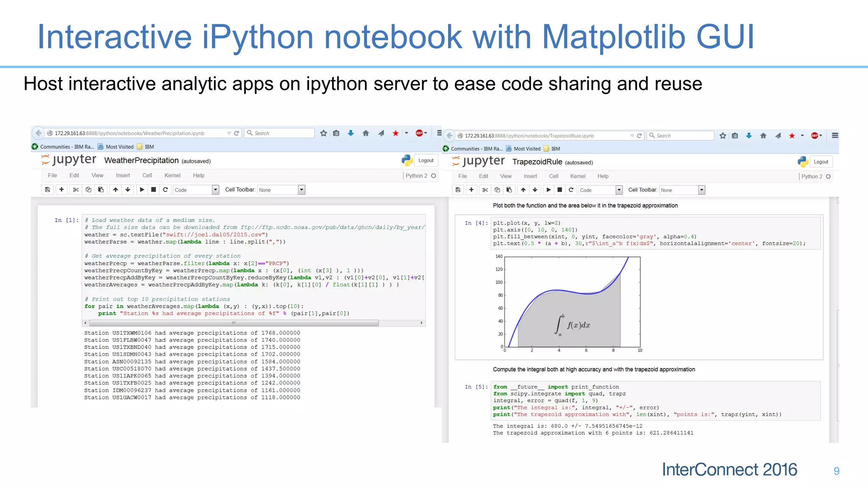The width and height of the screenshot is (868, 488).
Task: Copy the selected cell in the WeatherPrecipitation notebook
Action: point(88,190)
